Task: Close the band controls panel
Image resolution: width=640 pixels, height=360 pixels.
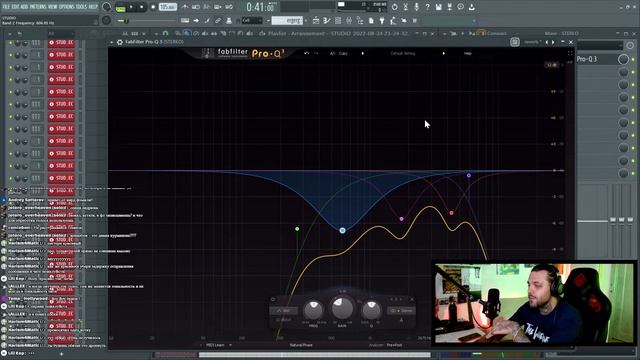Action: click(x=412, y=299)
